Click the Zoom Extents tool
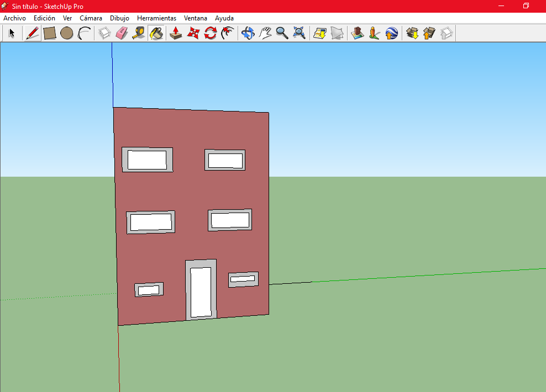Viewport: 546px width, 392px height. tap(300, 34)
